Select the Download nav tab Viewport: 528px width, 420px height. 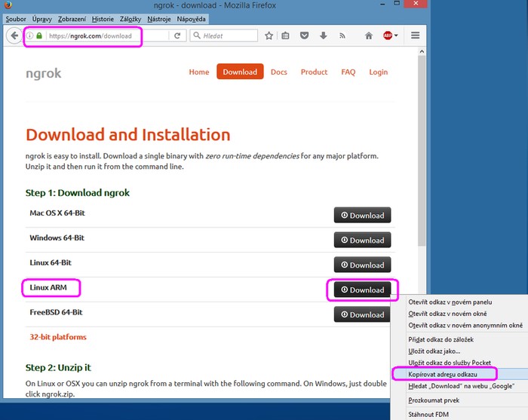[240, 72]
